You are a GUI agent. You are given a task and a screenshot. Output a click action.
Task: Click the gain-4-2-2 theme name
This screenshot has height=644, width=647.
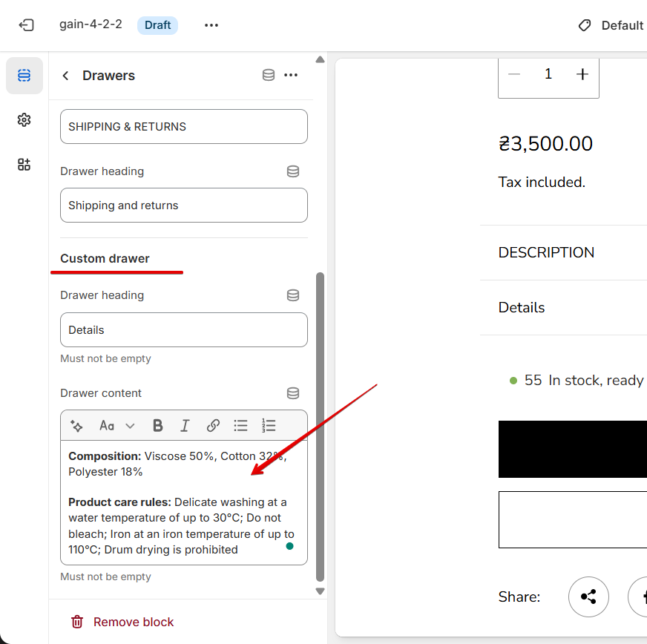point(91,24)
